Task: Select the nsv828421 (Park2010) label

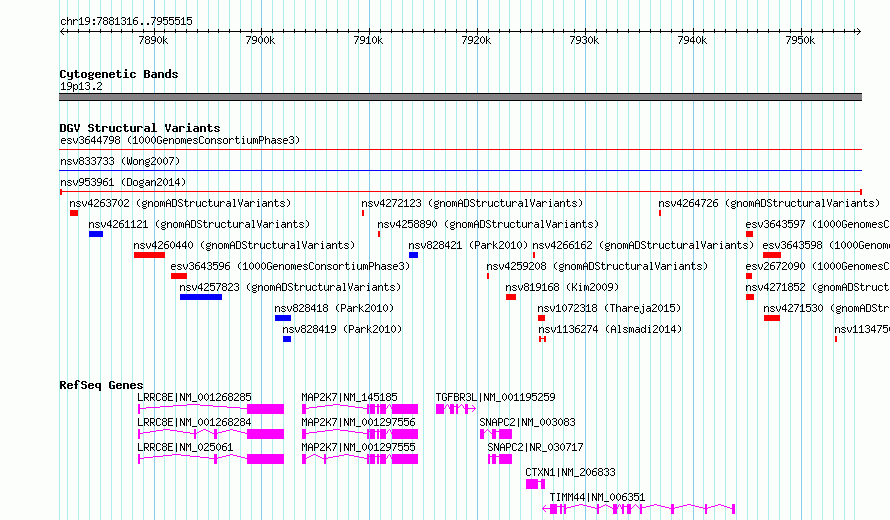Action: click(468, 245)
